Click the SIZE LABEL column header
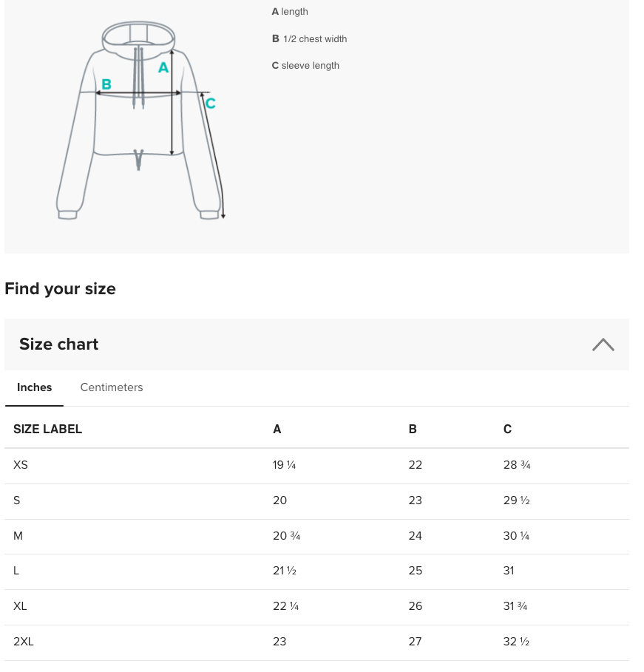Viewport: 644px width, 672px height. tap(47, 429)
